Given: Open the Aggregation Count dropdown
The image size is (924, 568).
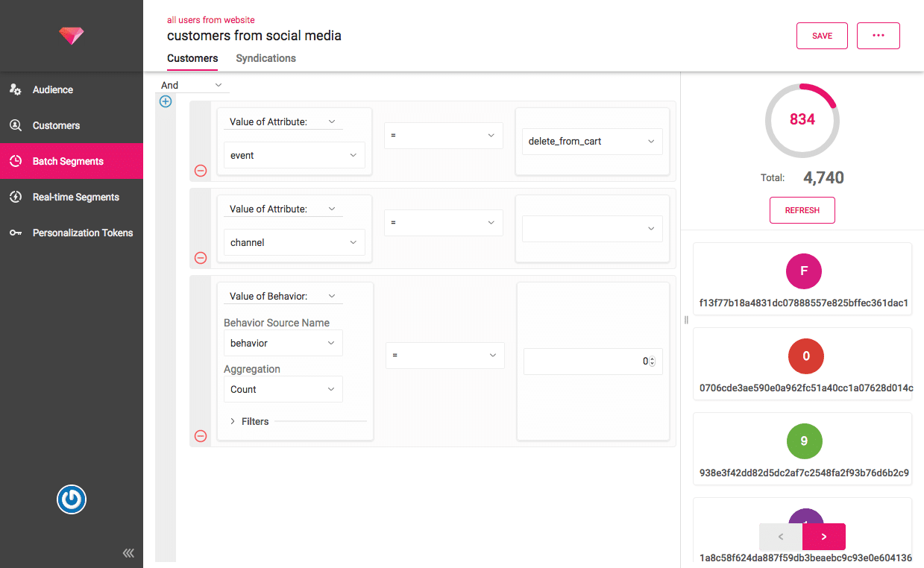Looking at the screenshot, I should click(x=283, y=389).
